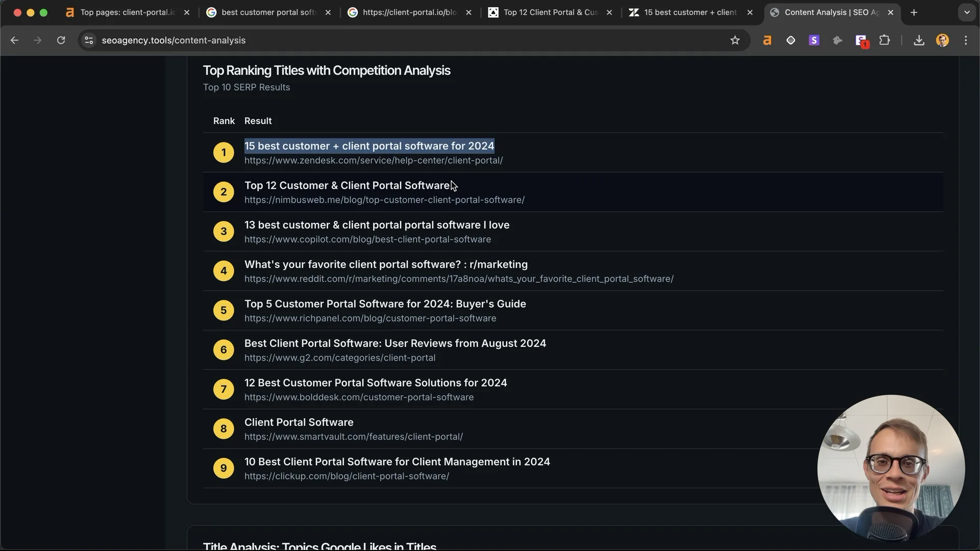Go back to previous page
This screenshot has height=551, width=980.
pos(14,40)
